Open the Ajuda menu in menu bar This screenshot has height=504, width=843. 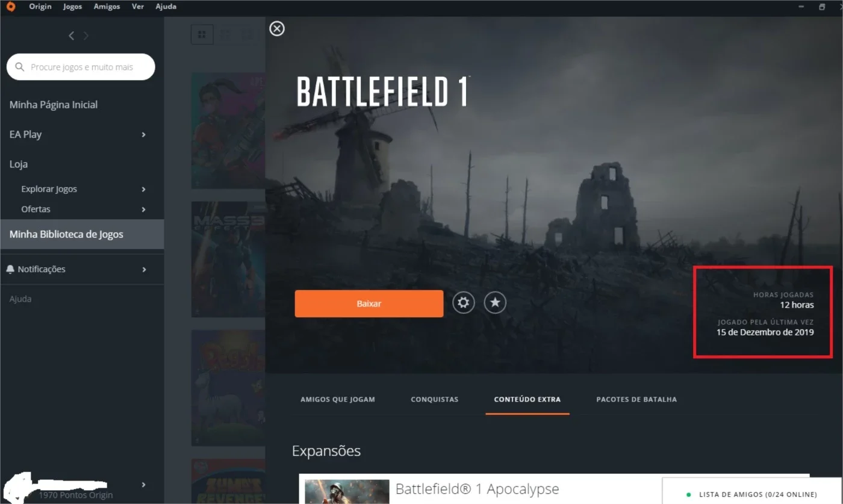pyautogui.click(x=166, y=7)
